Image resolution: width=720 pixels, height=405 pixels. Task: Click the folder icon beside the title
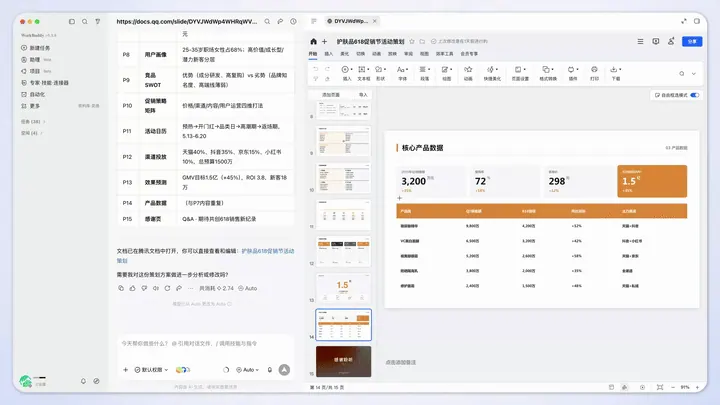click(x=422, y=41)
